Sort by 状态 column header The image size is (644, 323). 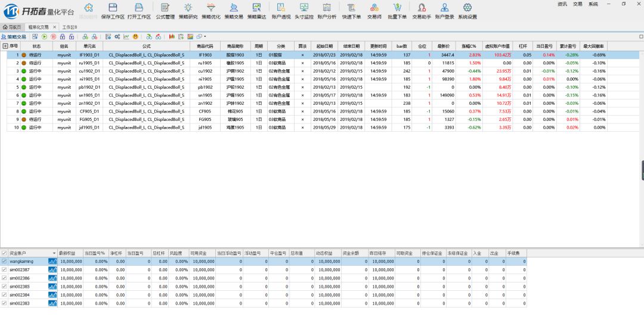[36, 46]
